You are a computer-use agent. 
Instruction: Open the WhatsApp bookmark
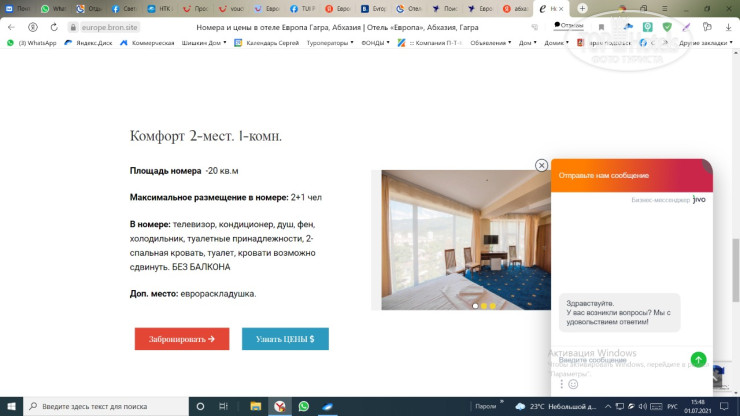31,43
